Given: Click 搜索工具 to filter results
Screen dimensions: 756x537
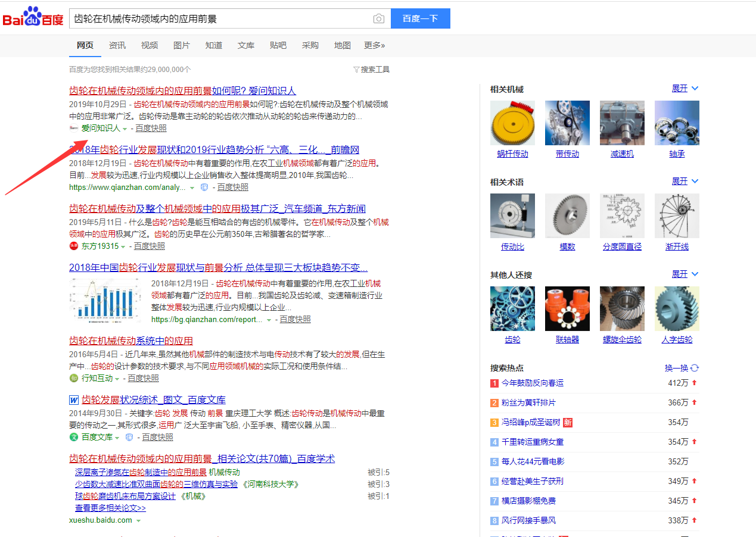Looking at the screenshot, I should pyautogui.click(x=375, y=69).
